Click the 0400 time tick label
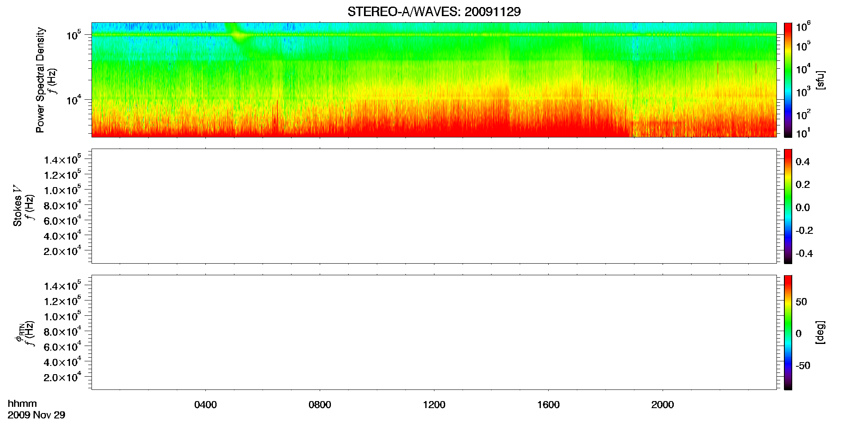This screenshot has width=868, height=447. tap(205, 405)
